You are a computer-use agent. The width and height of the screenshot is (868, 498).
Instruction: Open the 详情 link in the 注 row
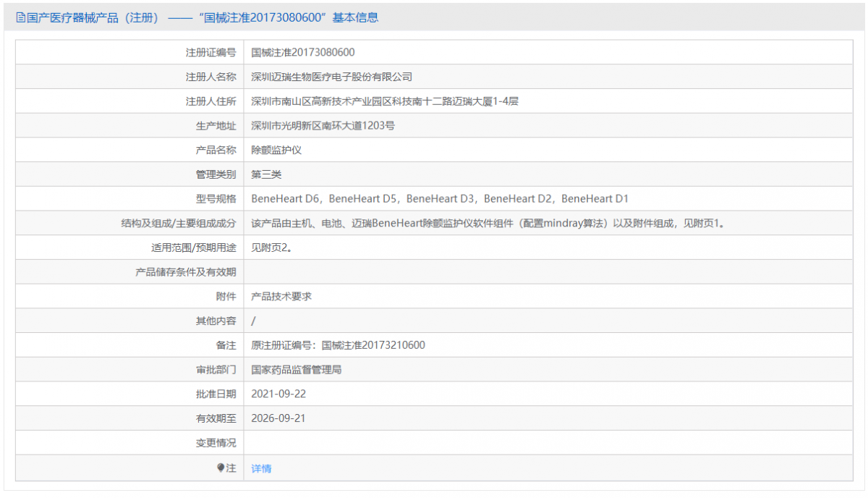pyautogui.click(x=261, y=468)
